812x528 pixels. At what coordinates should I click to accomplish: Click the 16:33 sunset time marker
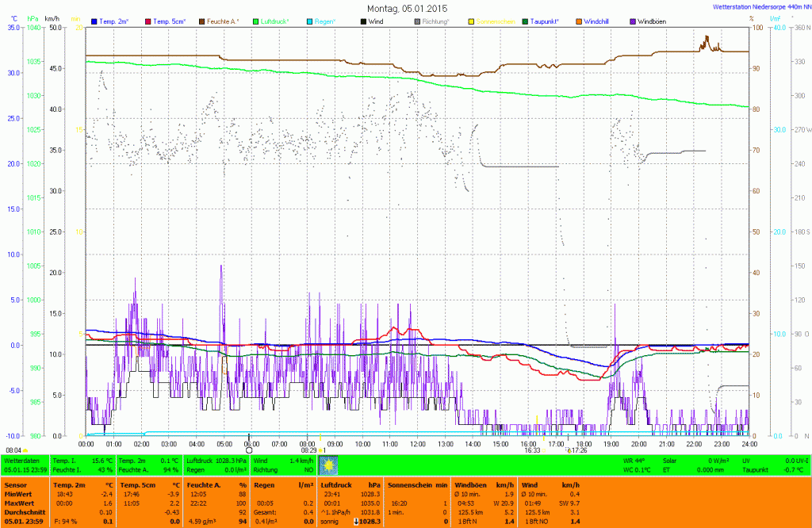[531, 450]
